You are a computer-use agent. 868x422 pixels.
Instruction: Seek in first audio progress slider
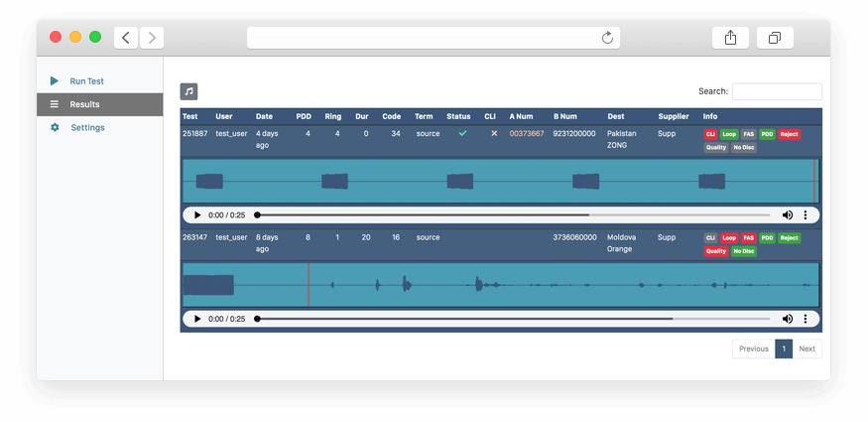pyautogui.click(x=513, y=215)
